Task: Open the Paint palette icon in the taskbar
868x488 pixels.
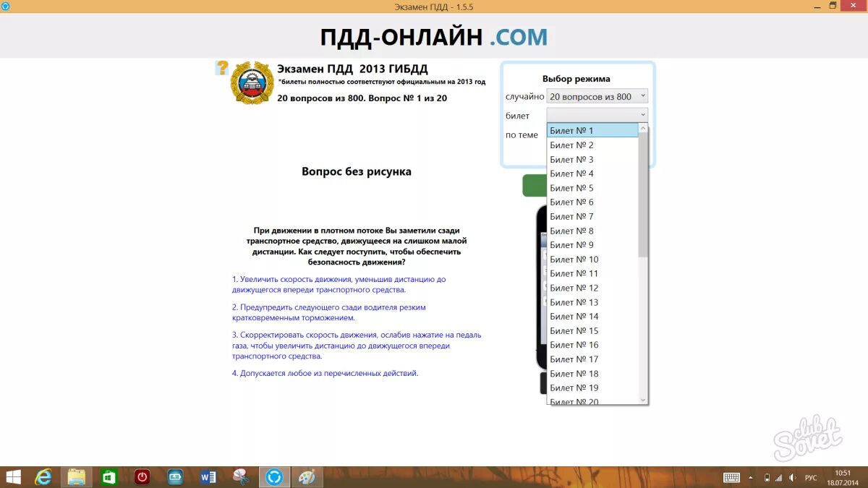Action: [x=307, y=477]
